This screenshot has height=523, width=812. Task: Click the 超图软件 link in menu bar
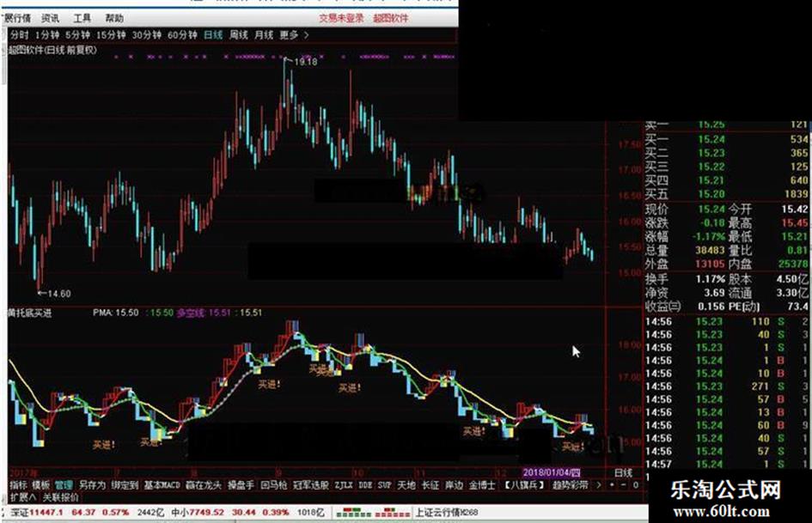[390, 18]
